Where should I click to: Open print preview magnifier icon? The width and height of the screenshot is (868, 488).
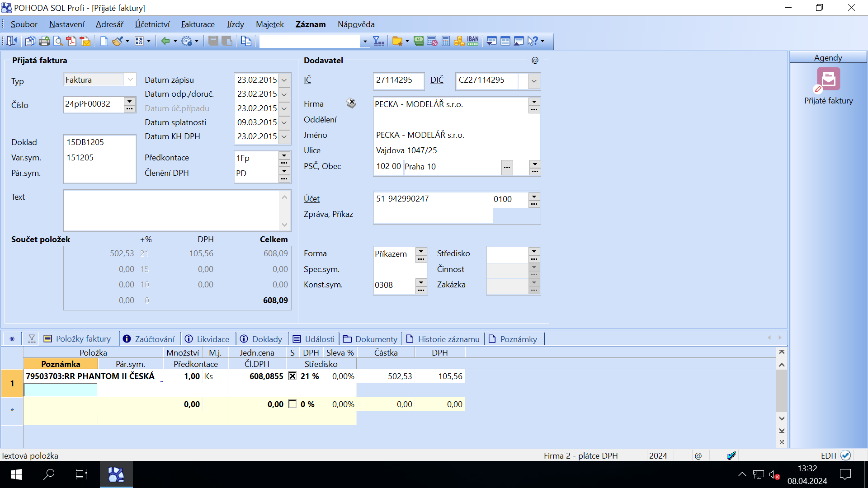point(58,41)
